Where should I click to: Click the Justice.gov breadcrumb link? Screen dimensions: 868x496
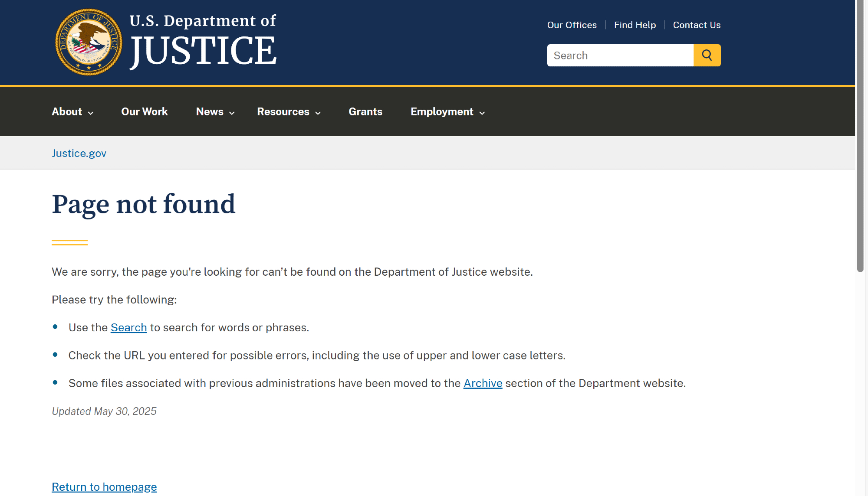[x=79, y=153]
